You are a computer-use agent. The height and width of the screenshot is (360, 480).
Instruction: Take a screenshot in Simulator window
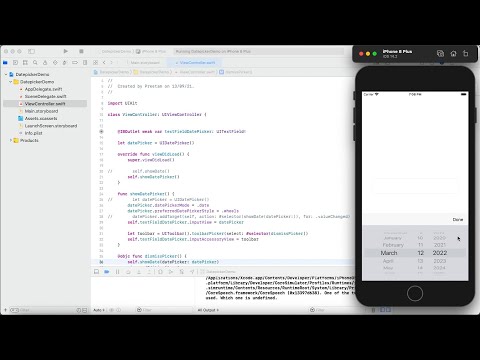440,53
